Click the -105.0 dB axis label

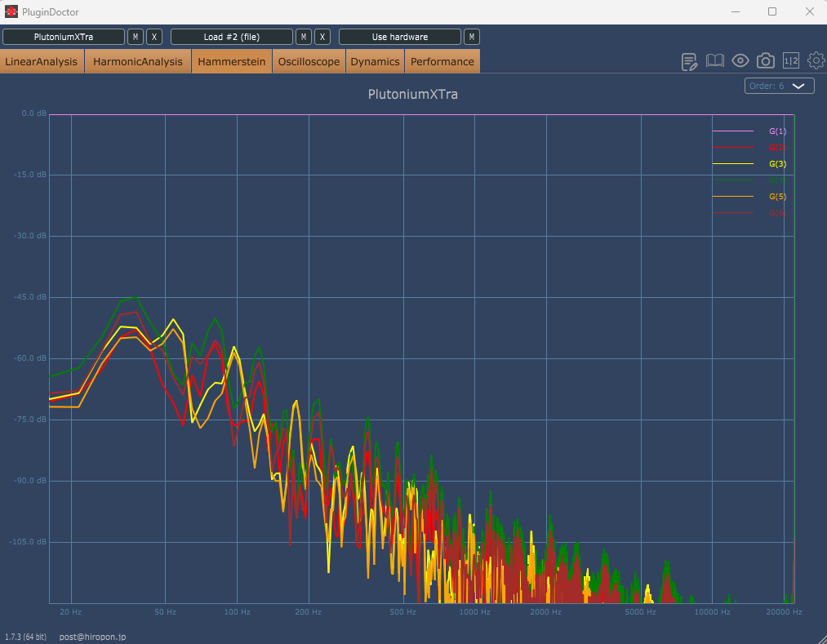tap(28, 542)
